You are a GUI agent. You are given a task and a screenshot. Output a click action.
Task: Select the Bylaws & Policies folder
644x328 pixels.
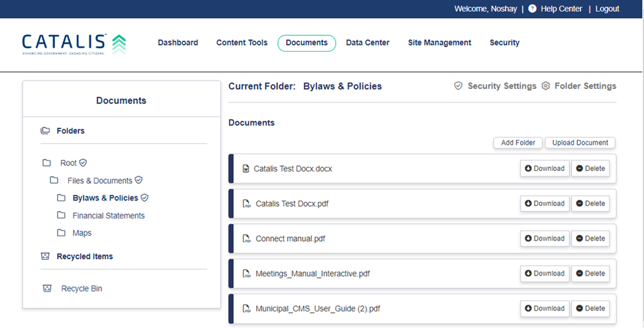pyautogui.click(x=105, y=198)
